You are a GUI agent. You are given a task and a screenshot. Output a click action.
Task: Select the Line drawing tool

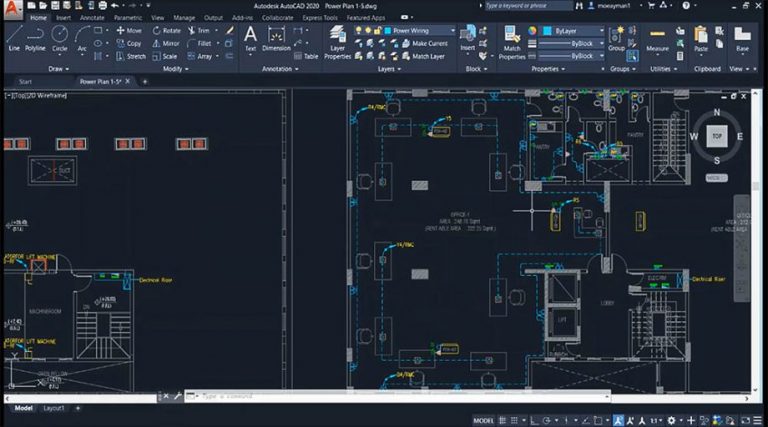(14, 39)
